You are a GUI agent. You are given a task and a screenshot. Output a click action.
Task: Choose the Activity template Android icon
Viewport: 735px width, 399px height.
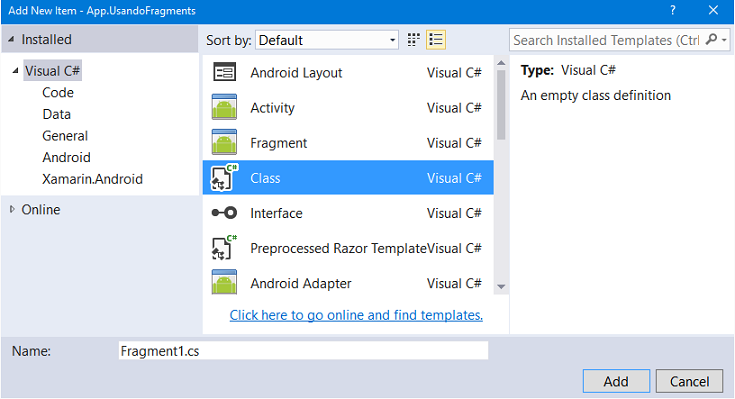[x=225, y=107]
